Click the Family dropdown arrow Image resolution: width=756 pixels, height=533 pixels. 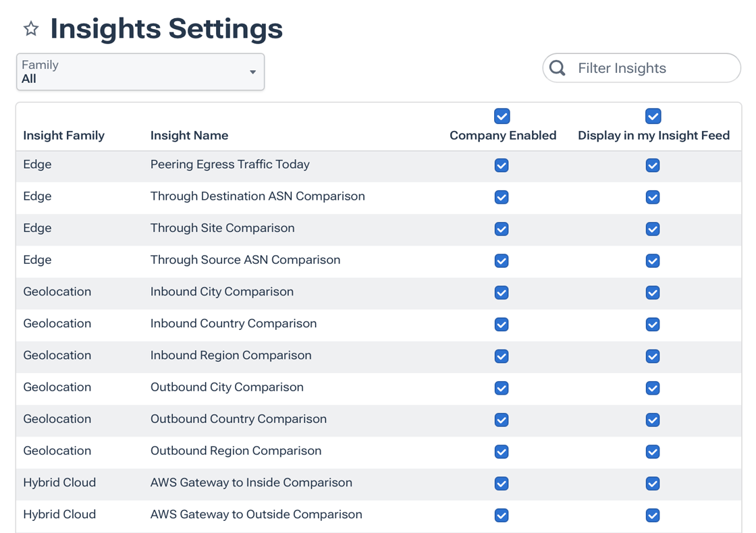pos(252,72)
